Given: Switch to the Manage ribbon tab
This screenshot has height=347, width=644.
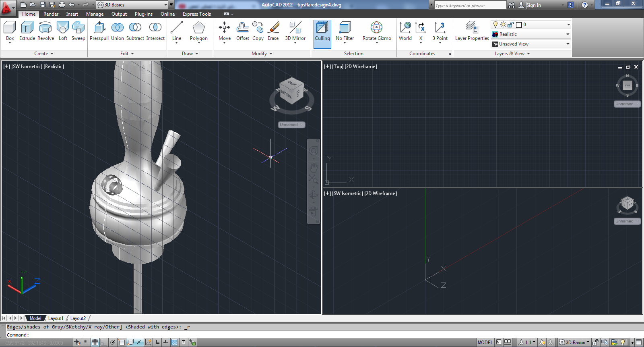Looking at the screenshot, I should [x=95, y=14].
